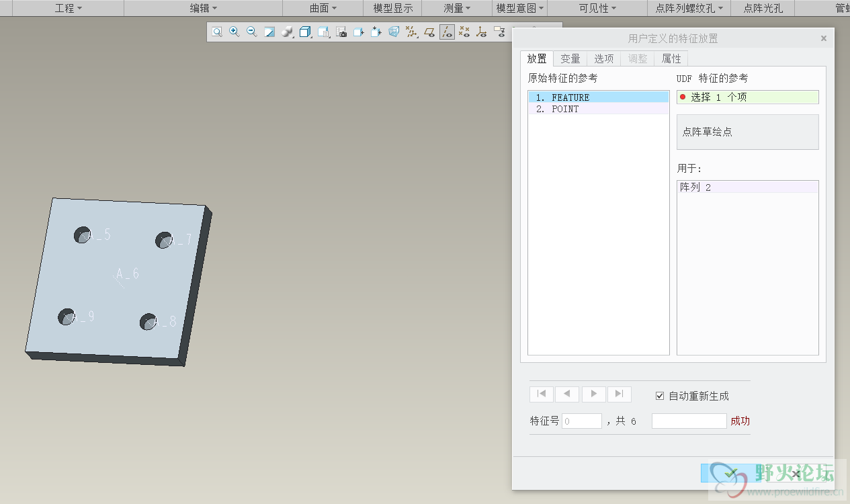
Task: Select the 1. FEATURE reference row
Action: tap(599, 97)
